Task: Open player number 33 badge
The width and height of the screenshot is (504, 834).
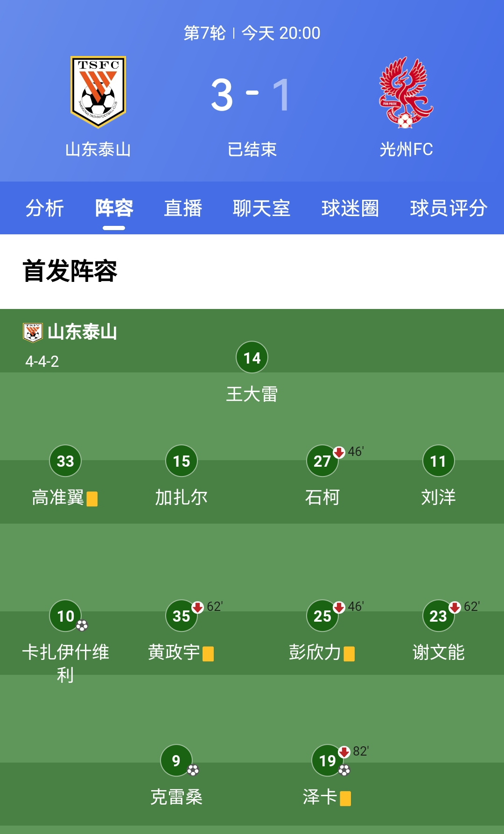Action: [65, 461]
